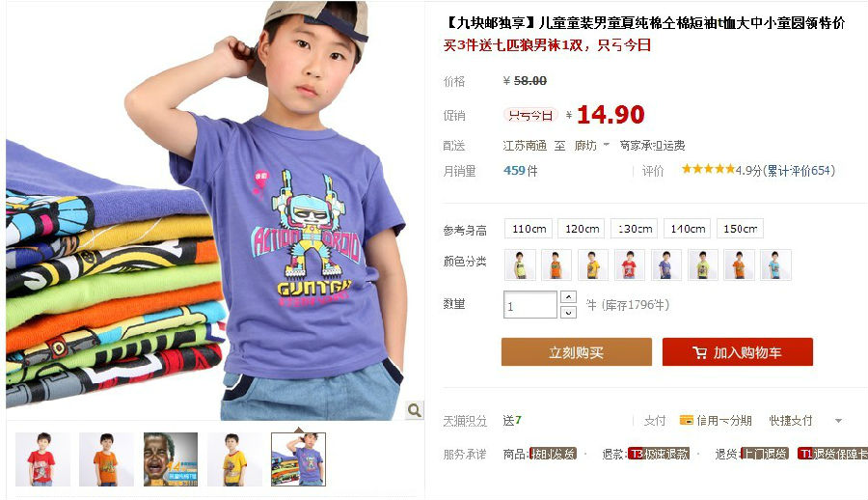Select the light blue shirt color swatch

(775, 265)
